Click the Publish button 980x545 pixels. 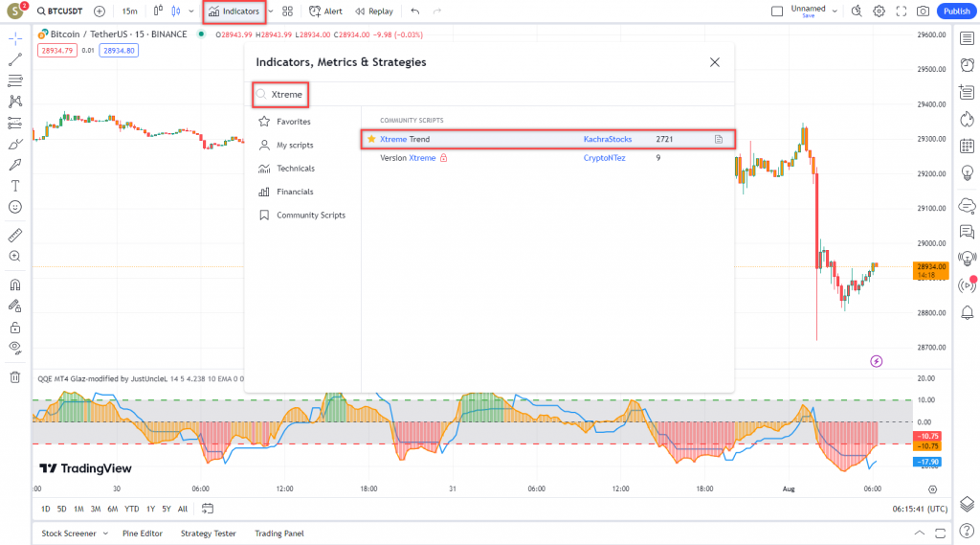(x=955, y=11)
